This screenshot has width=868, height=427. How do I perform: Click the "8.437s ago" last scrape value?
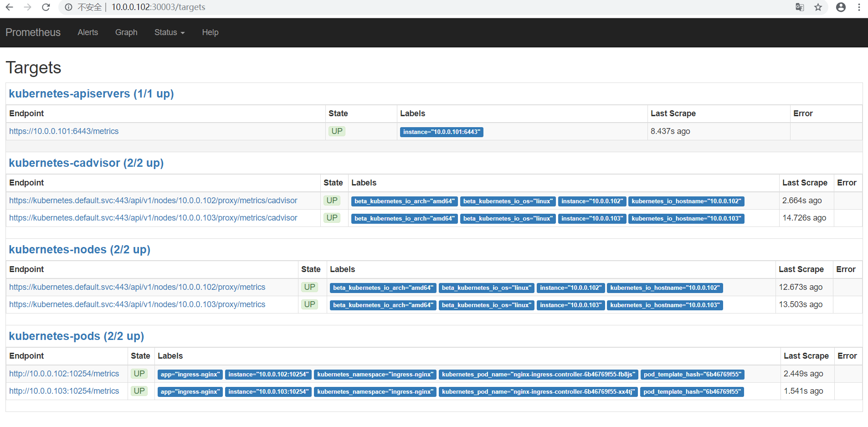coord(670,131)
